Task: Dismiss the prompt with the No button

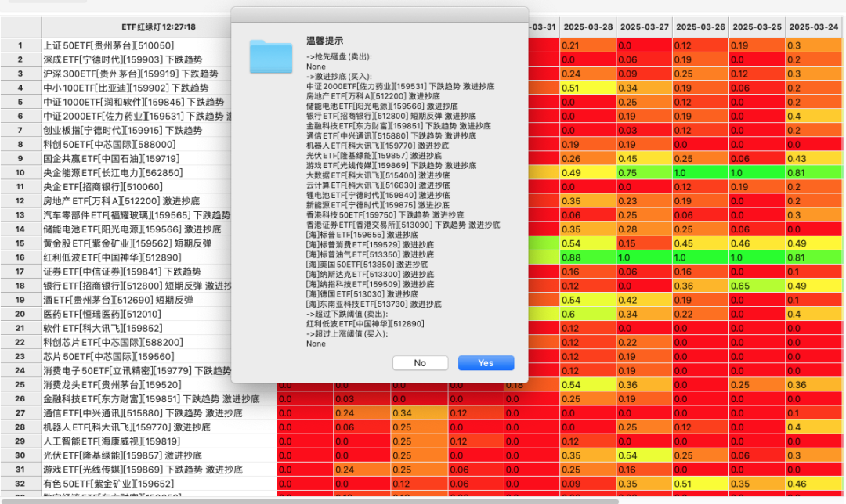Action: [x=420, y=363]
